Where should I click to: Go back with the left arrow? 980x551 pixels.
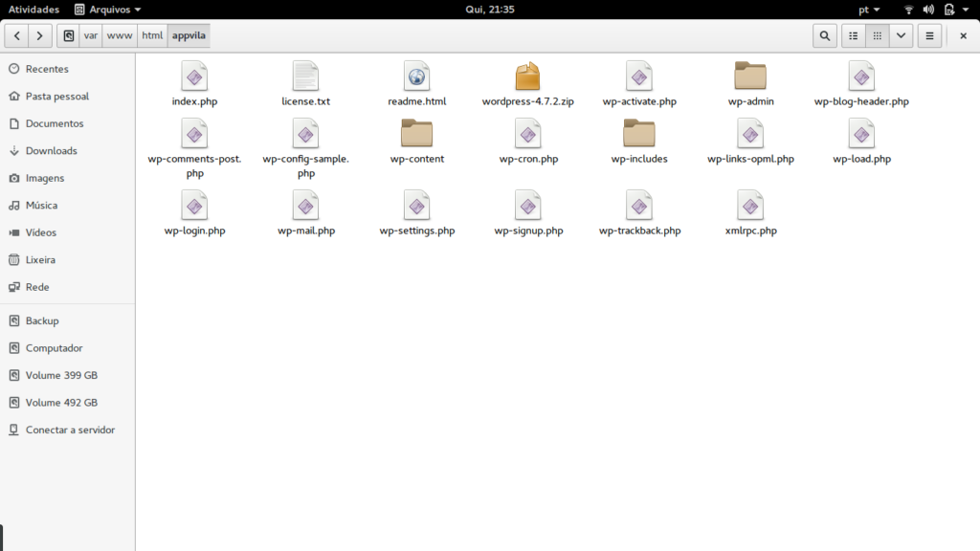click(16, 35)
